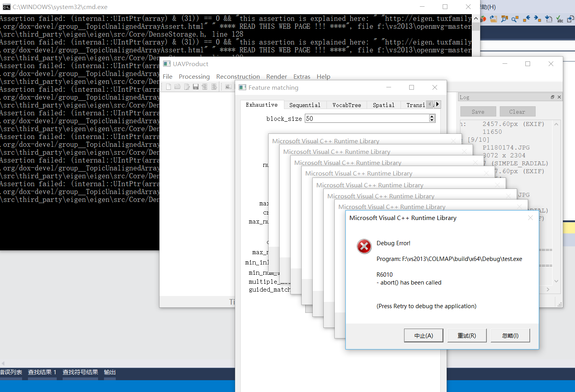Viewport: 575px width, 392px height.
Task: Click the export model toolbar icon
Action: coord(214,87)
